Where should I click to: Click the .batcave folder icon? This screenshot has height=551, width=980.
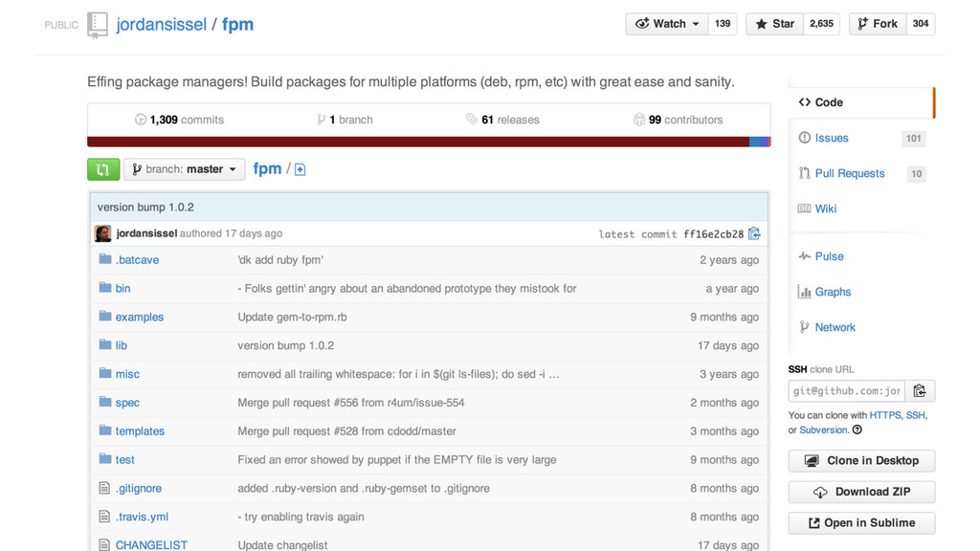[x=105, y=259]
